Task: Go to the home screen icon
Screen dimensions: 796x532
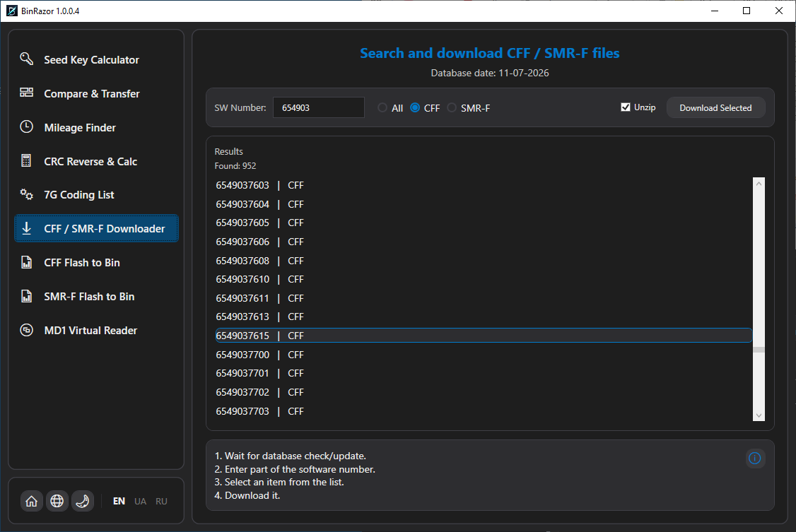Action: 32,501
